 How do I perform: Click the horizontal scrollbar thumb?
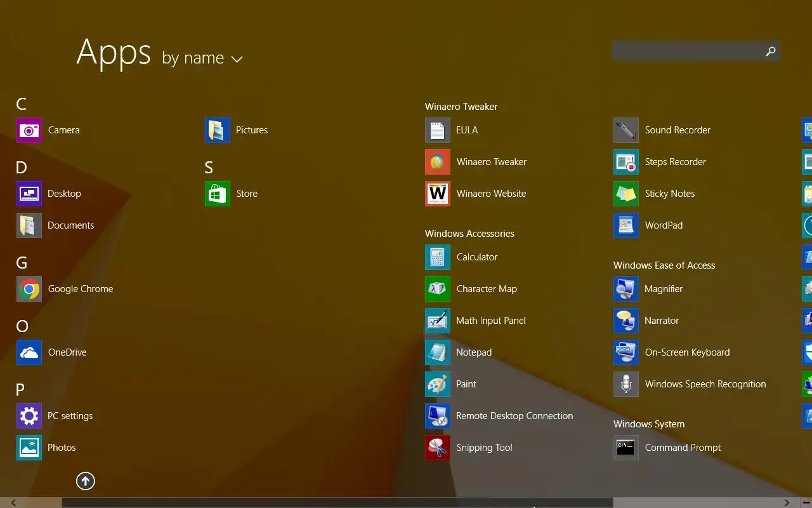[x=337, y=503]
